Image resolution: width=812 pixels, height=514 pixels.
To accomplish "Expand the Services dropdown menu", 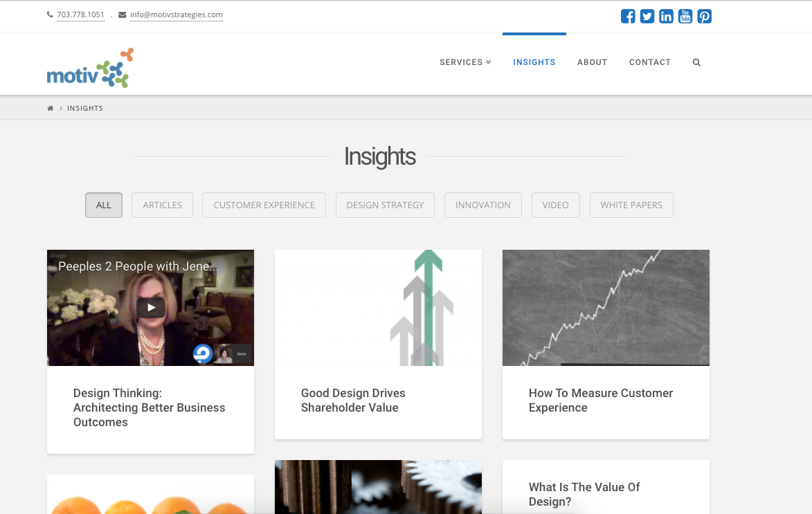I will point(465,62).
